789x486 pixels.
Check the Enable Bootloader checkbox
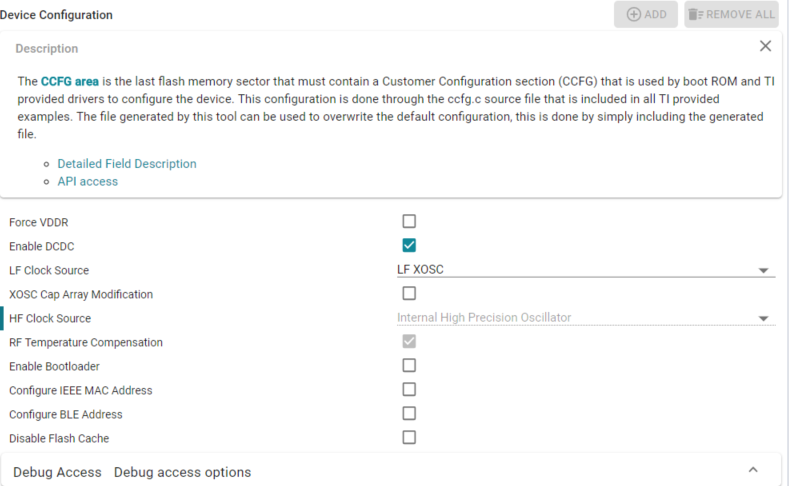click(x=409, y=365)
